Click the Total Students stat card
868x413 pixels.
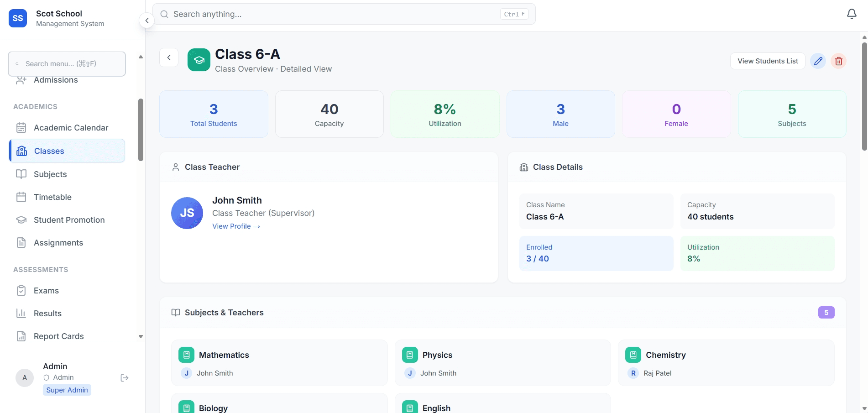pyautogui.click(x=214, y=114)
